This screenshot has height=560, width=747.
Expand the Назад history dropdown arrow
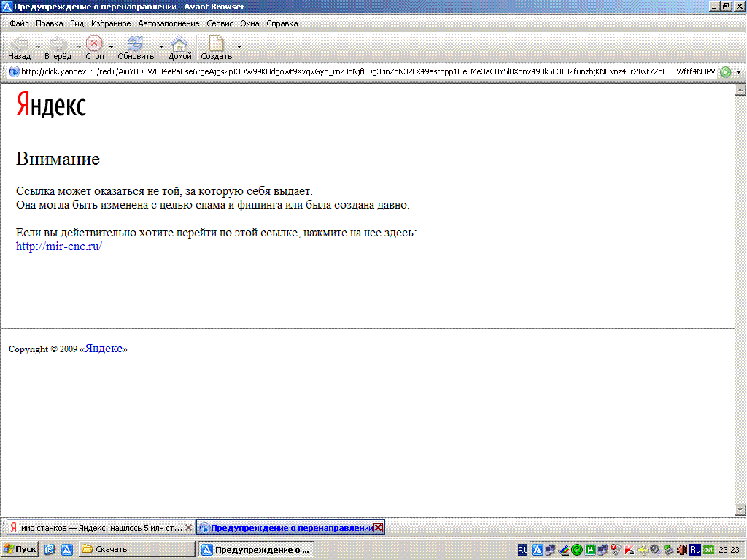[x=38, y=47]
